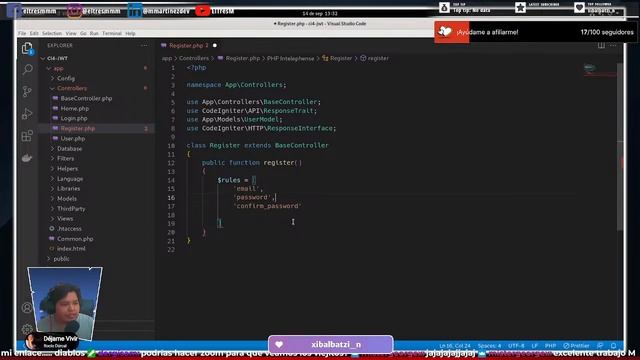
Task: Click the editor vertical scrollbar
Action: 620,147
